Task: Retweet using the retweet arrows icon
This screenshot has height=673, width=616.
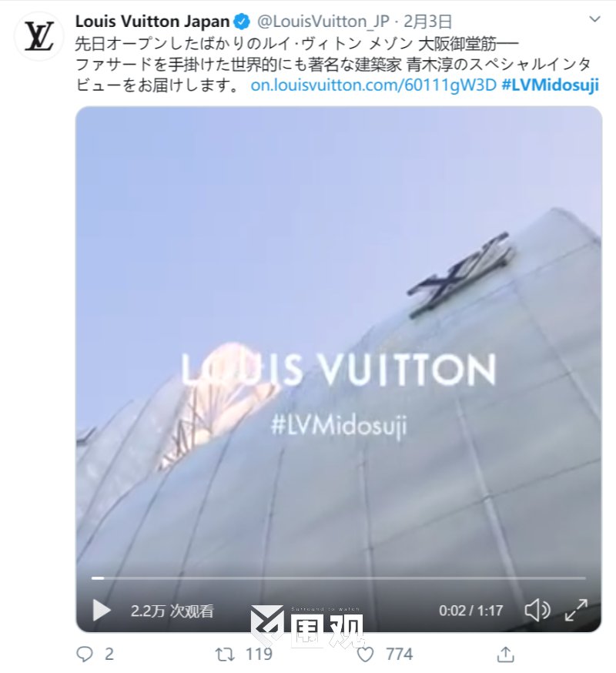Action: tap(225, 654)
